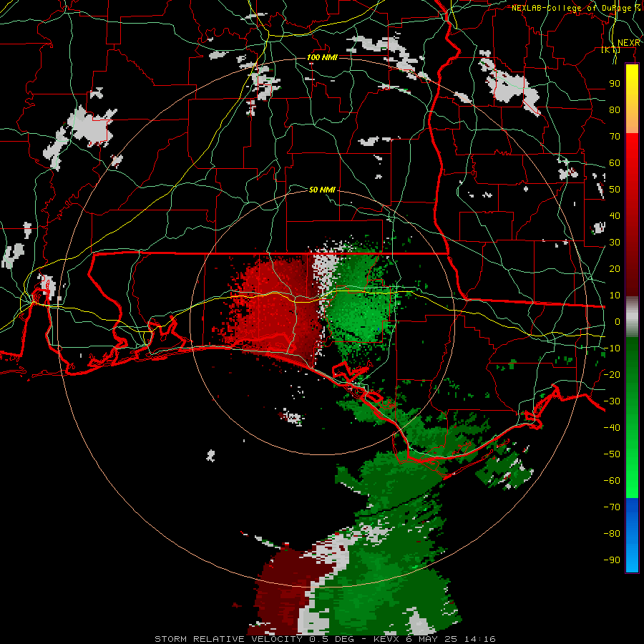Click the "20" value on velocity scale
This screenshot has width=644, height=644.
click(x=615, y=268)
